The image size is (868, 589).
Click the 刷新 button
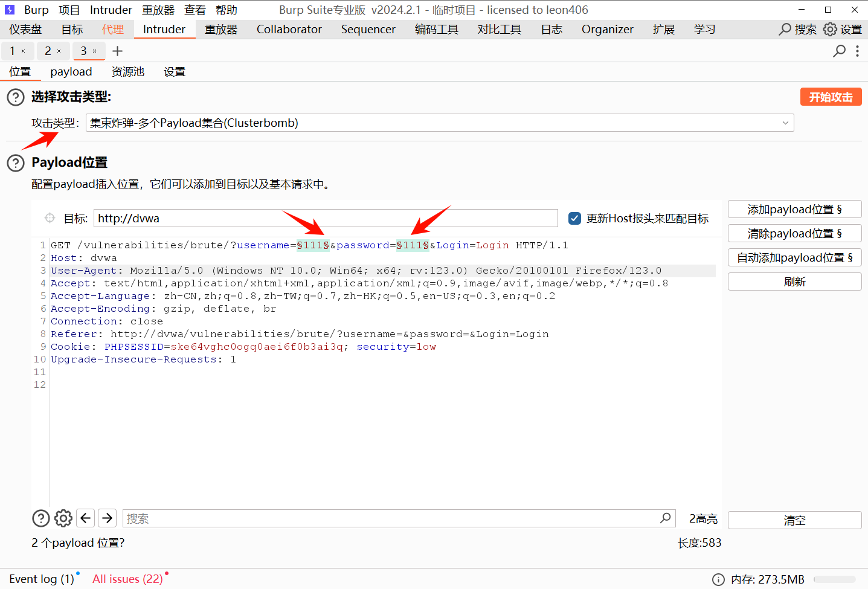[794, 282]
